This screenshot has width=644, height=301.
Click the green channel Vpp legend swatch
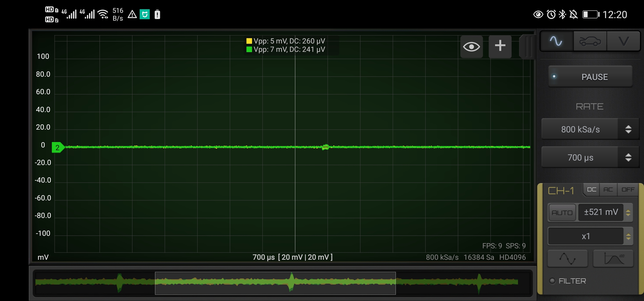(249, 49)
